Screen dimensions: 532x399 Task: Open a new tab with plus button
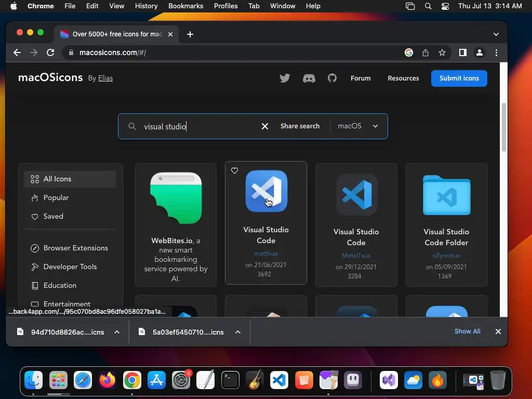point(190,34)
